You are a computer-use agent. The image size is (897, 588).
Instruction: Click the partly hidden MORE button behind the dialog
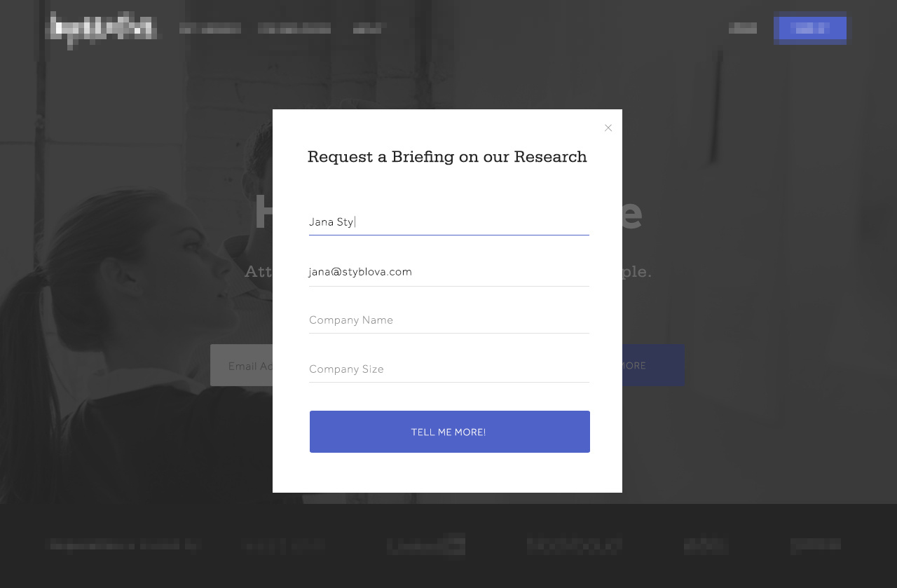click(x=653, y=365)
